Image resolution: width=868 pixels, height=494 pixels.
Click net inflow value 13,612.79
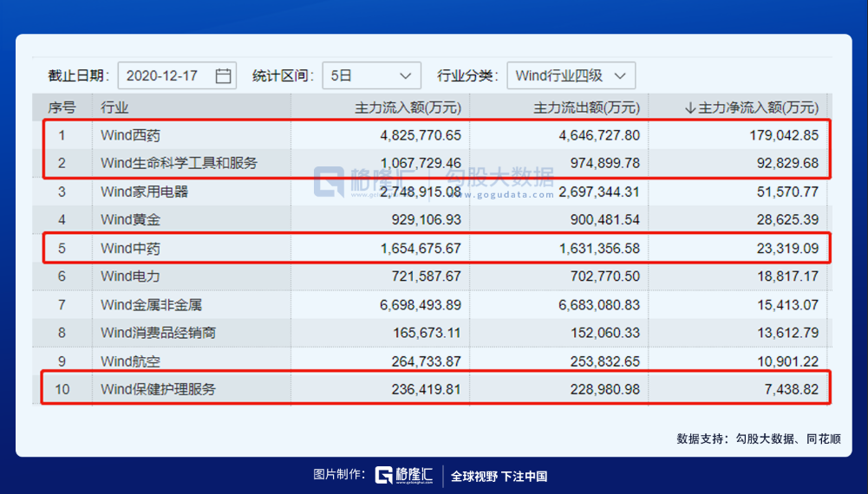(787, 333)
